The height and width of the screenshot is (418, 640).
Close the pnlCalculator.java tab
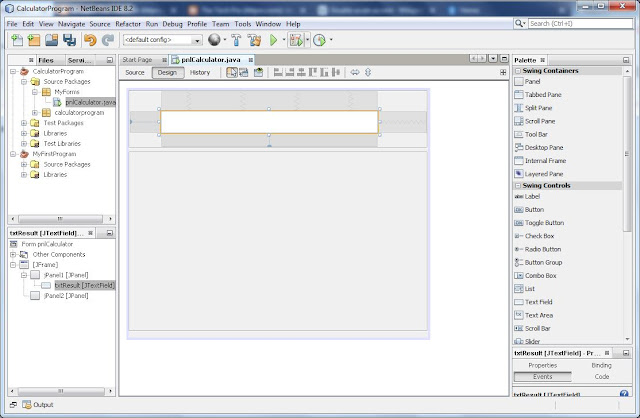pos(251,60)
